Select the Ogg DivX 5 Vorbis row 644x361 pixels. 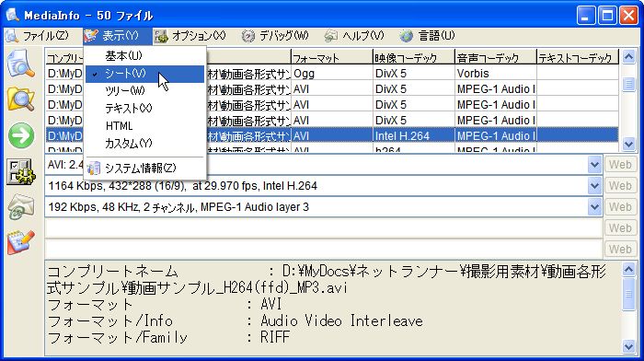coord(332,74)
